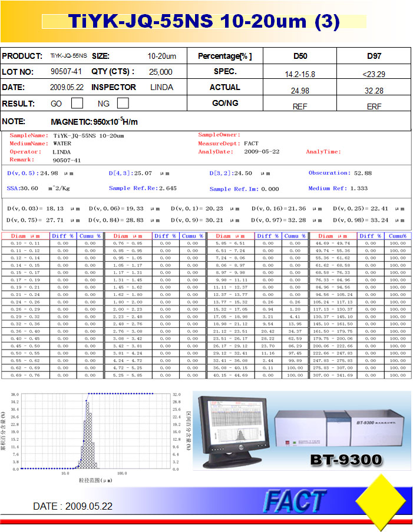413x532 pixels.
Task: Select the INSPECTOR name LINDA
Action: point(161,88)
